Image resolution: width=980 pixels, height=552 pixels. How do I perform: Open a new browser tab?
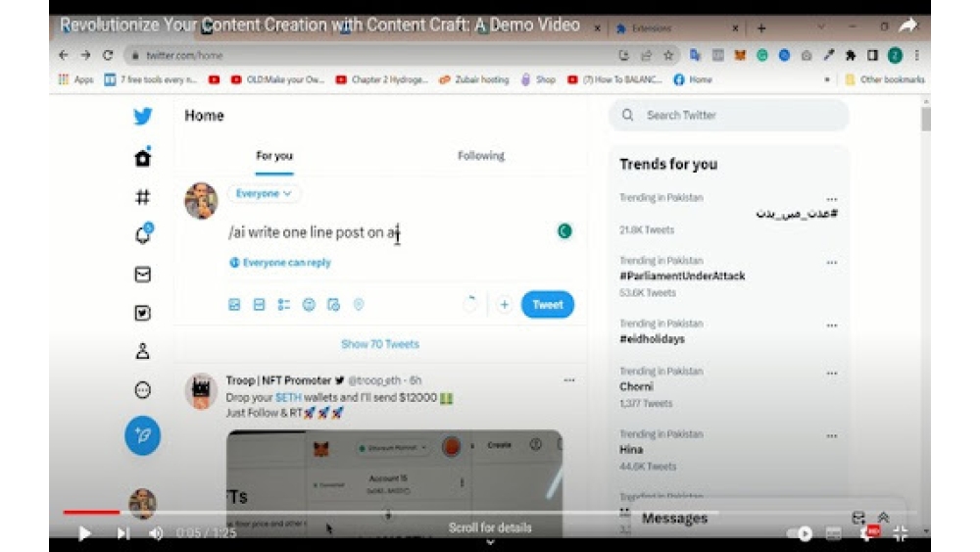click(761, 28)
